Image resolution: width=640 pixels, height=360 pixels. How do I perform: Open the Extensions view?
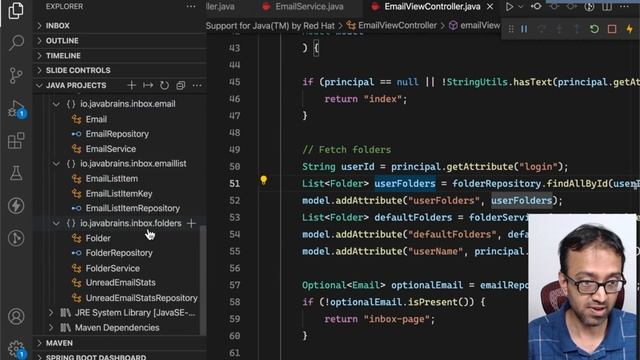click(x=16, y=141)
